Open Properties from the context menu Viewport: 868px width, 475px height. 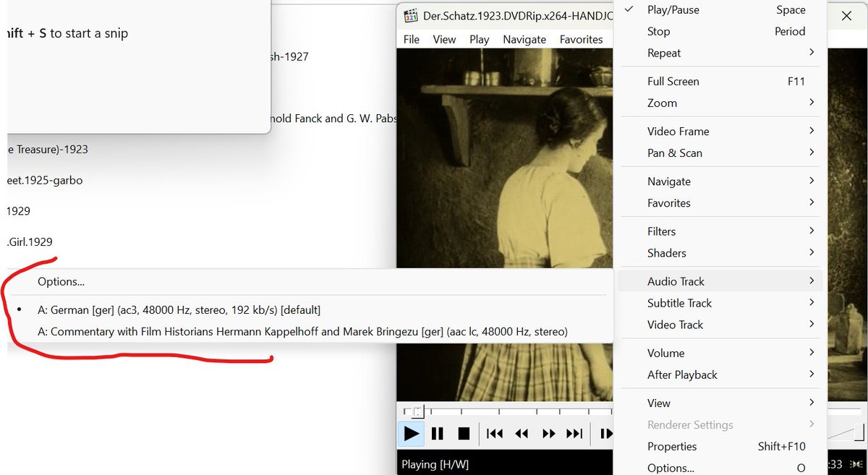tap(720, 446)
